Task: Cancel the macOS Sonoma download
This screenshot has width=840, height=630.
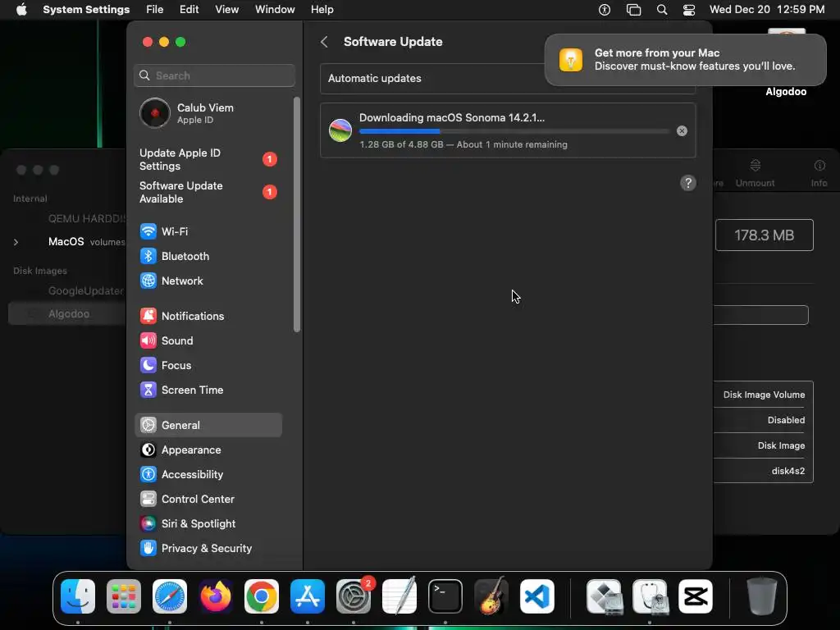Action: 682,130
